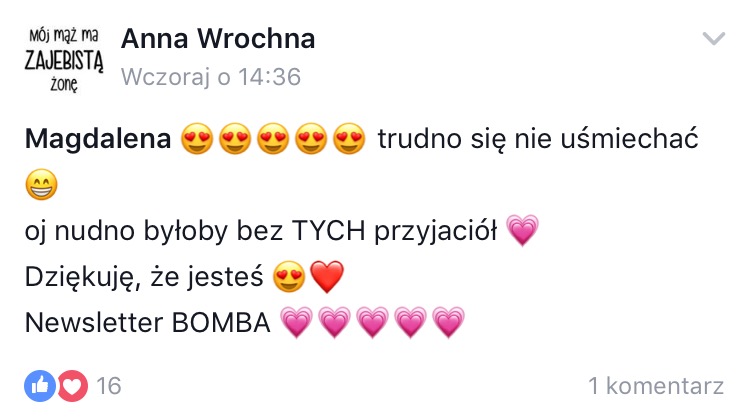This screenshot has width=750, height=418.
Task: Click the middle heart-eyes emoji in first line
Action: 273,139
